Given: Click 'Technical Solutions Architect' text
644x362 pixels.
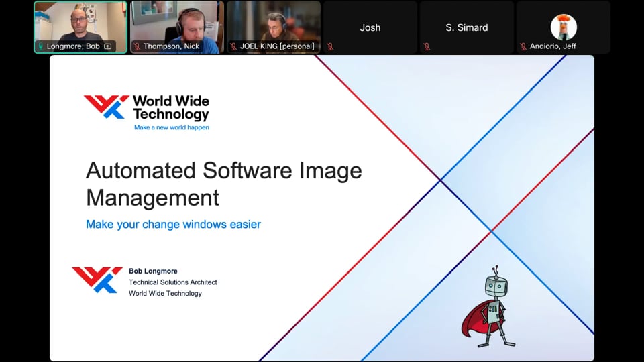Looking at the screenshot, I should pos(173,282).
